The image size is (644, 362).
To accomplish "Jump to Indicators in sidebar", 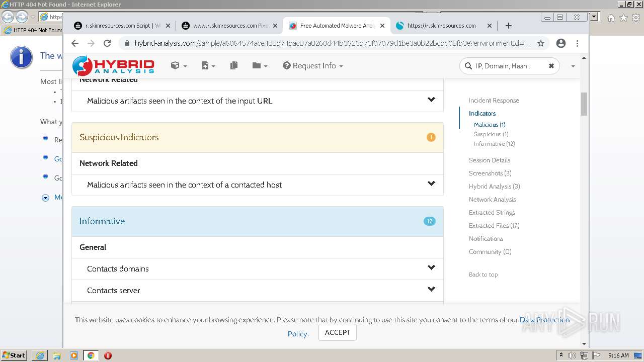I will coord(482,114).
